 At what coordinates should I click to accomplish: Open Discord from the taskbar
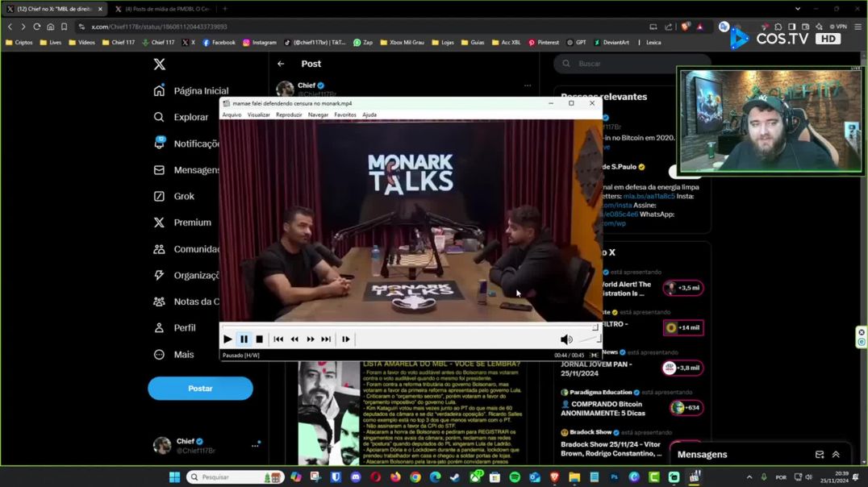[x=356, y=477]
